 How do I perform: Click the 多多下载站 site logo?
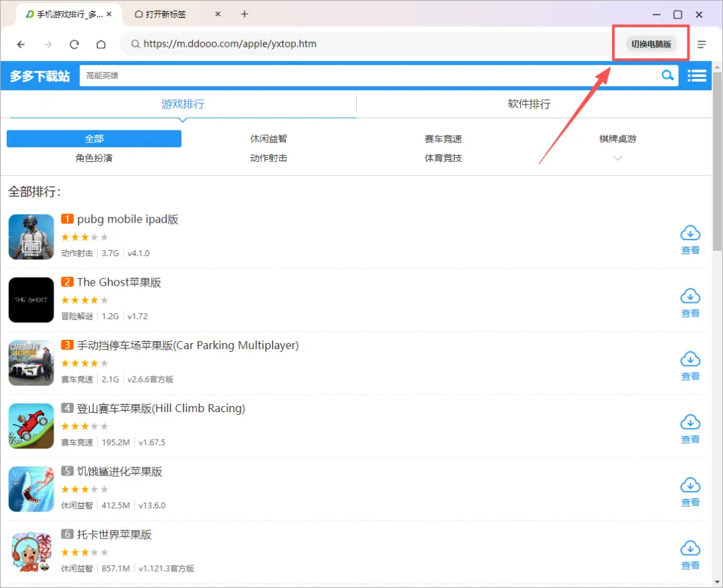(39, 76)
